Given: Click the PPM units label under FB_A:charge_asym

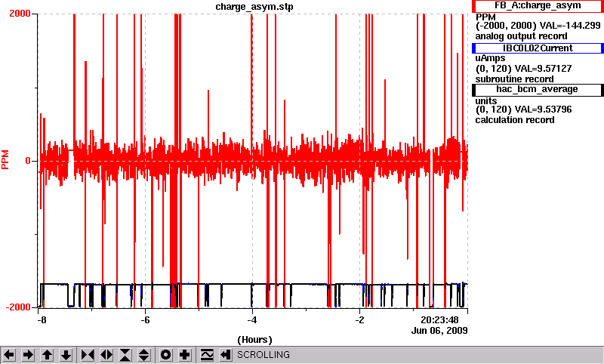Looking at the screenshot, I should [x=485, y=17].
